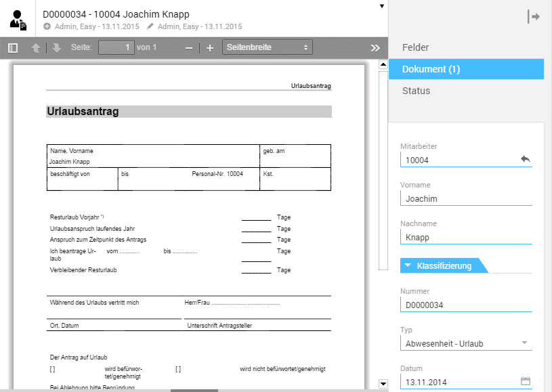Zoom out the document view

pyautogui.click(x=189, y=47)
